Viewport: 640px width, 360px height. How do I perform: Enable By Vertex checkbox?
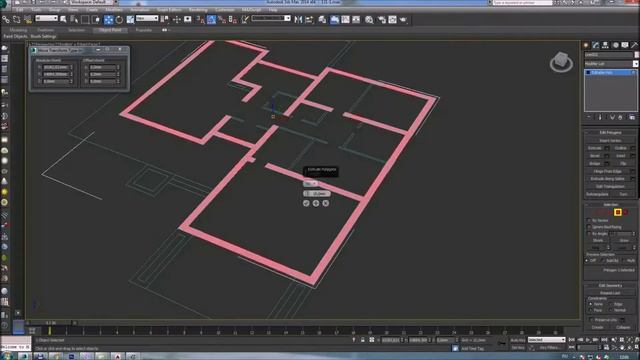589,220
